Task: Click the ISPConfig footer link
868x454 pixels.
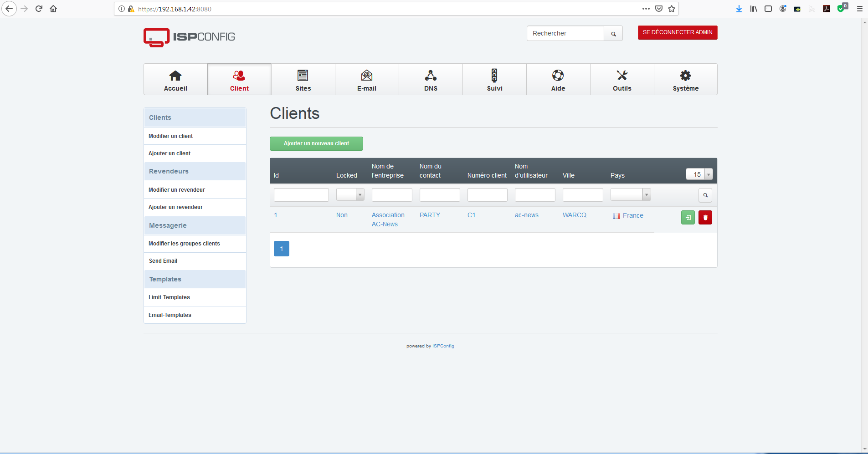Action: pos(443,346)
